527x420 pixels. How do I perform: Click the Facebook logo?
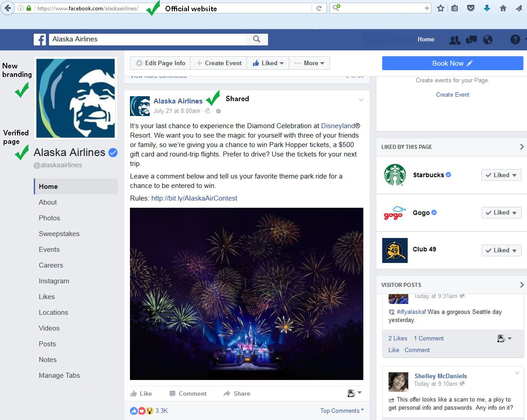(x=40, y=40)
